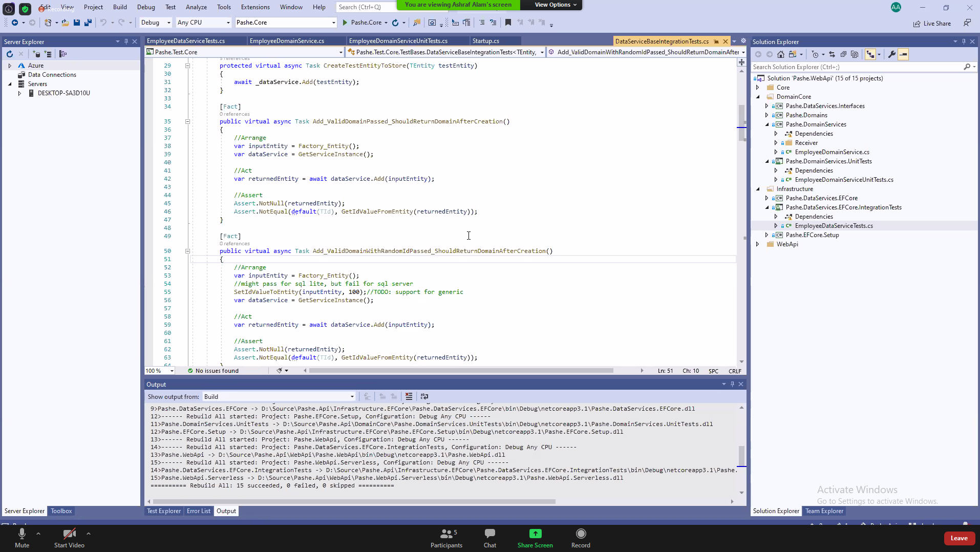The height and width of the screenshot is (552, 980).
Task: Click Collapse All in Solution Explorer
Action: point(843,54)
